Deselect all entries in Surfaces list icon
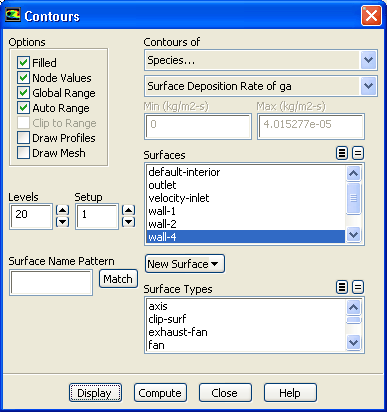387x412 pixels. tap(358, 153)
